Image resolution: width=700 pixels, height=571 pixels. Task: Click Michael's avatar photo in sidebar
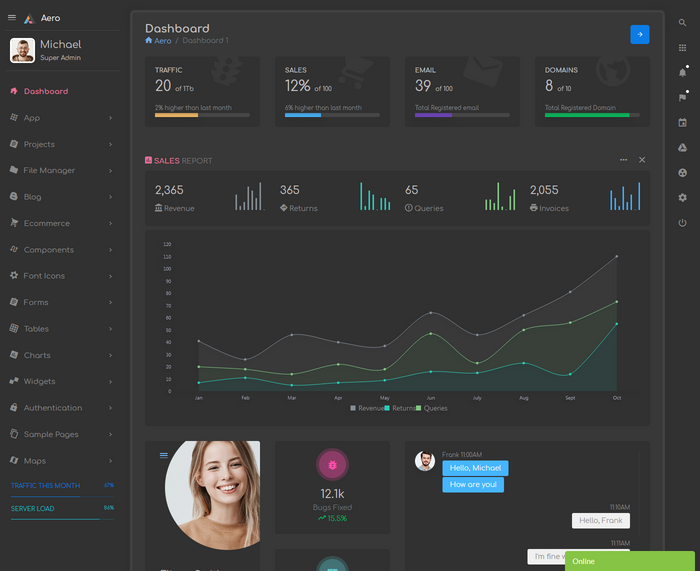22,50
